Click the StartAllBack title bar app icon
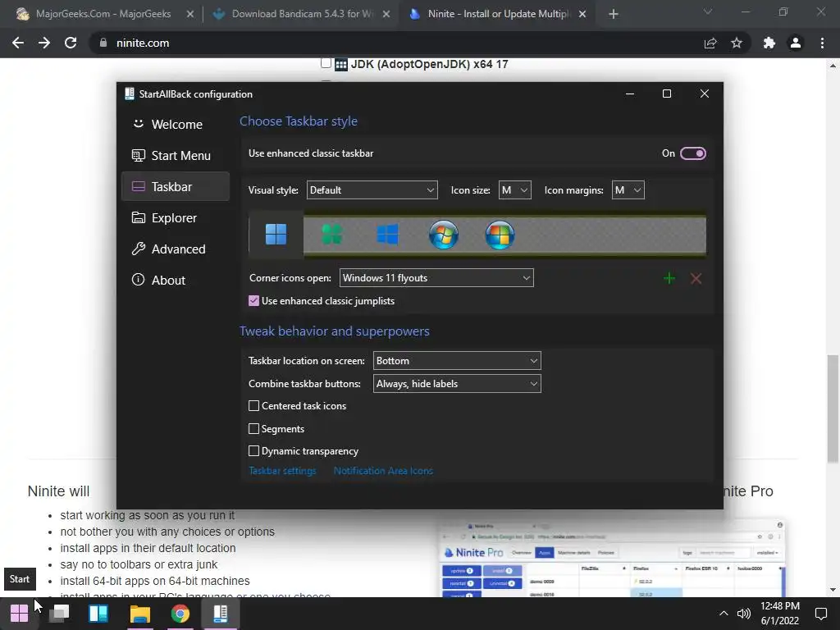840x630 pixels. tap(129, 94)
